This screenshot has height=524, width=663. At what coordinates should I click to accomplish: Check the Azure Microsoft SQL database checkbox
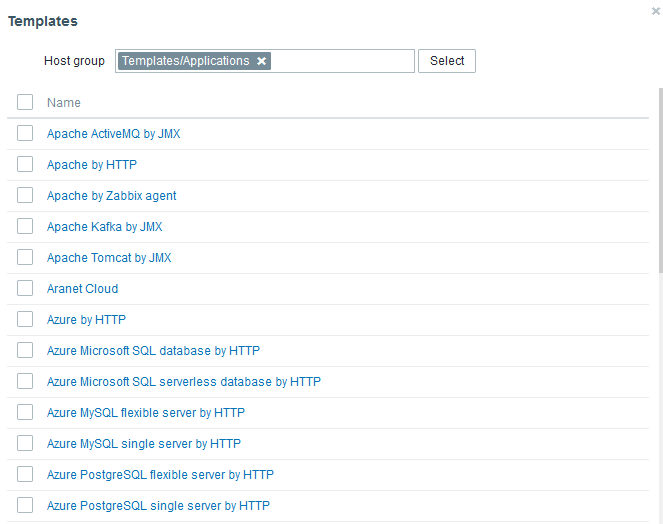coord(25,350)
